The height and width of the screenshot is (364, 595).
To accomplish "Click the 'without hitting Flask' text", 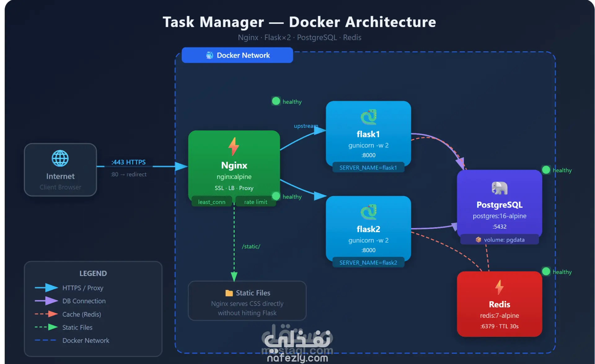I will (247, 313).
